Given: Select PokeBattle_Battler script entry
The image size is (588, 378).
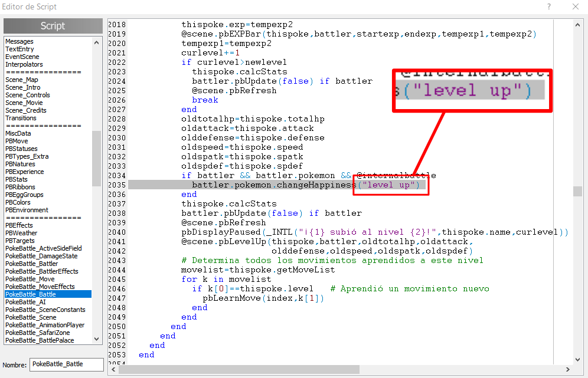Looking at the screenshot, I should (x=31, y=264).
